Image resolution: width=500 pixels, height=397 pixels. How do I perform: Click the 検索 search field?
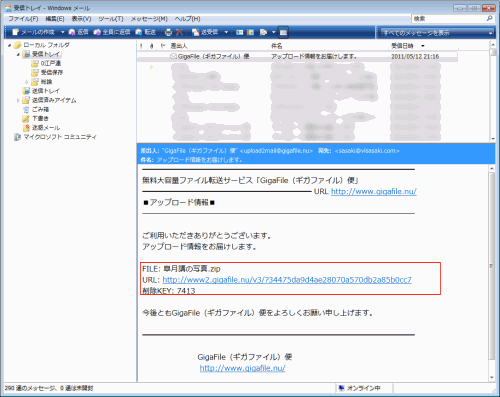(x=449, y=19)
